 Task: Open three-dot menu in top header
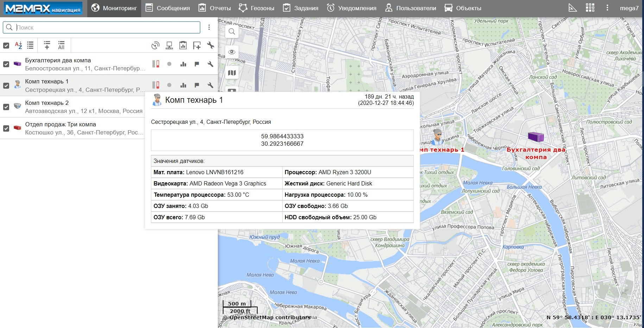(x=607, y=8)
